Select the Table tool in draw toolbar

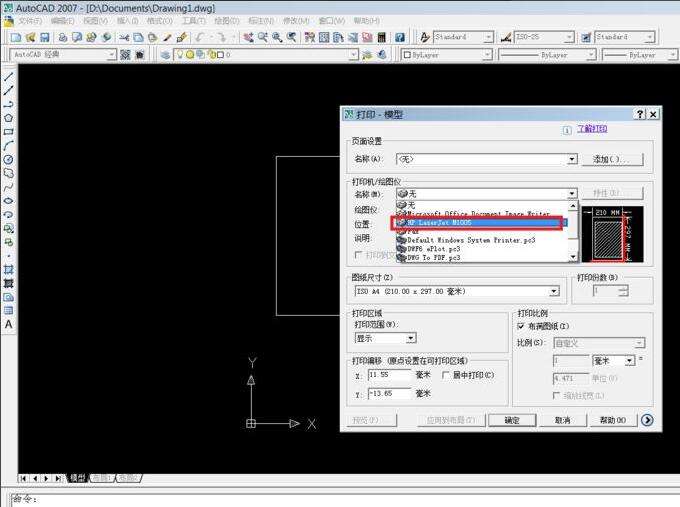[x=8, y=311]
